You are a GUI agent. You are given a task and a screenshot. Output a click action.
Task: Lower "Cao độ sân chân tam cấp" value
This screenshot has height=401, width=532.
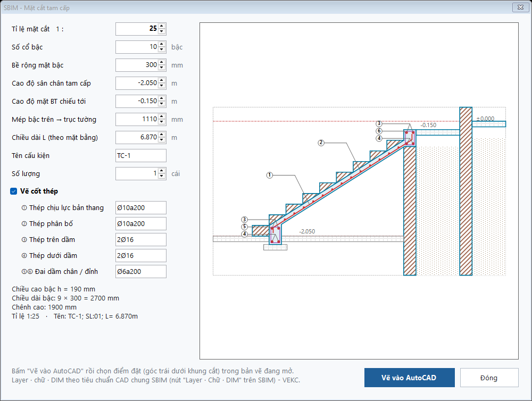(x=162, y=86)
